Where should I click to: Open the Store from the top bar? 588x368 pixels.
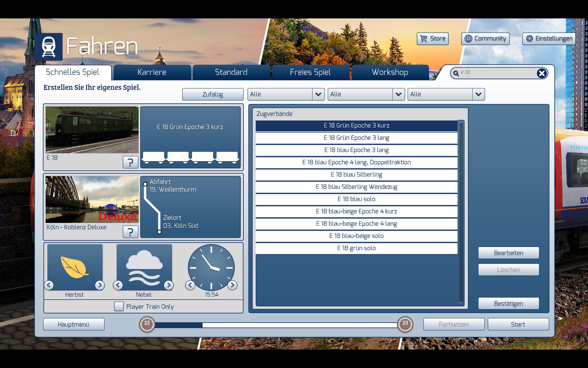pos(432,39)
